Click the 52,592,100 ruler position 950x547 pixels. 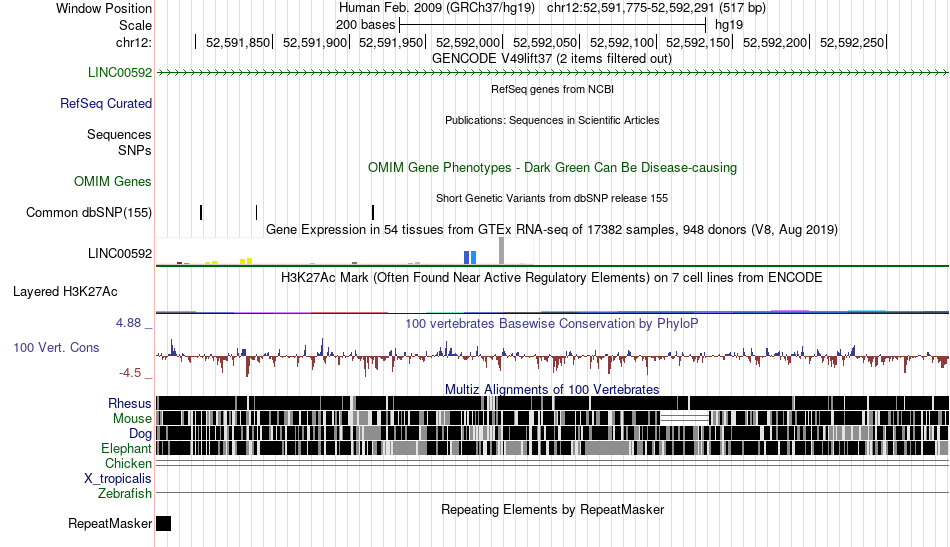point(622,42)
